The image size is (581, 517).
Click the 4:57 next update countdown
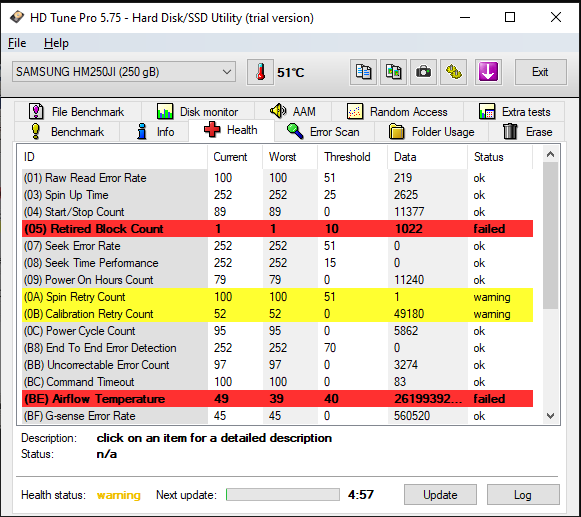pyautogui.click(x=361, y=494)
